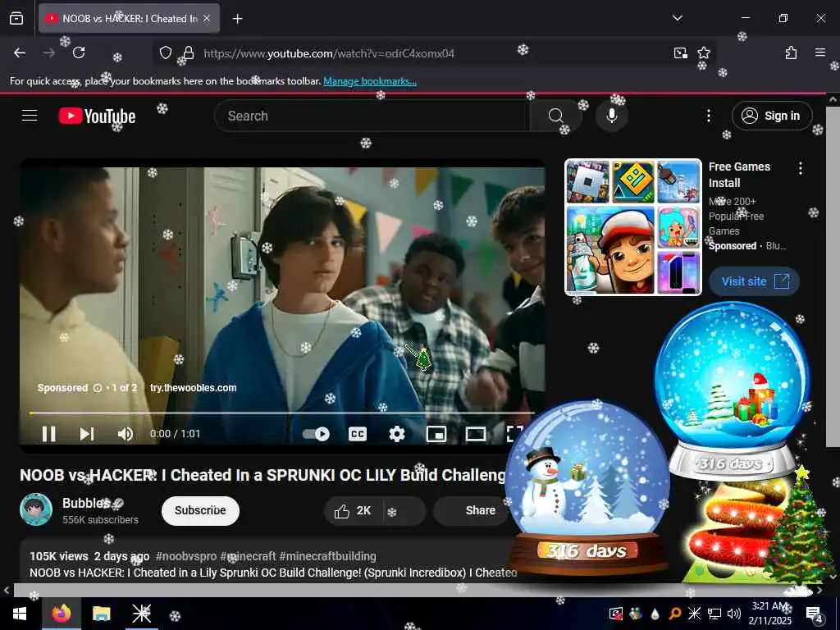
Task: Open the YouTube guide hamburger menu
Action: click(x=30, y=115)
